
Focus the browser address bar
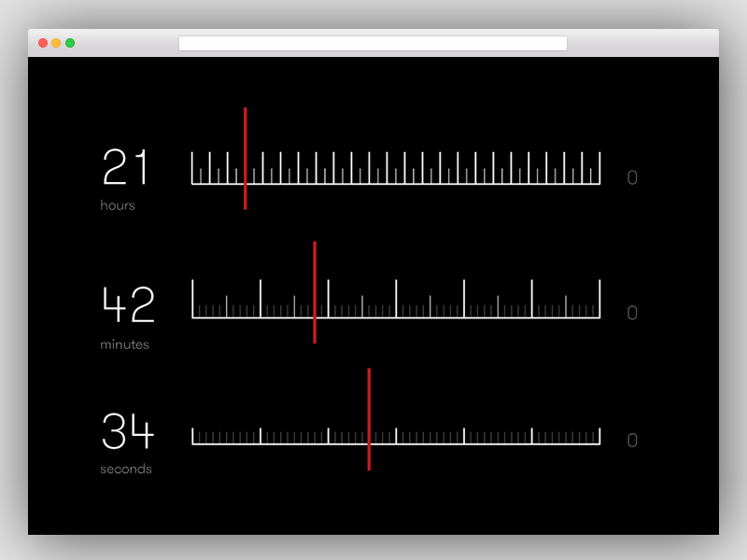click(x=373, y=43)
